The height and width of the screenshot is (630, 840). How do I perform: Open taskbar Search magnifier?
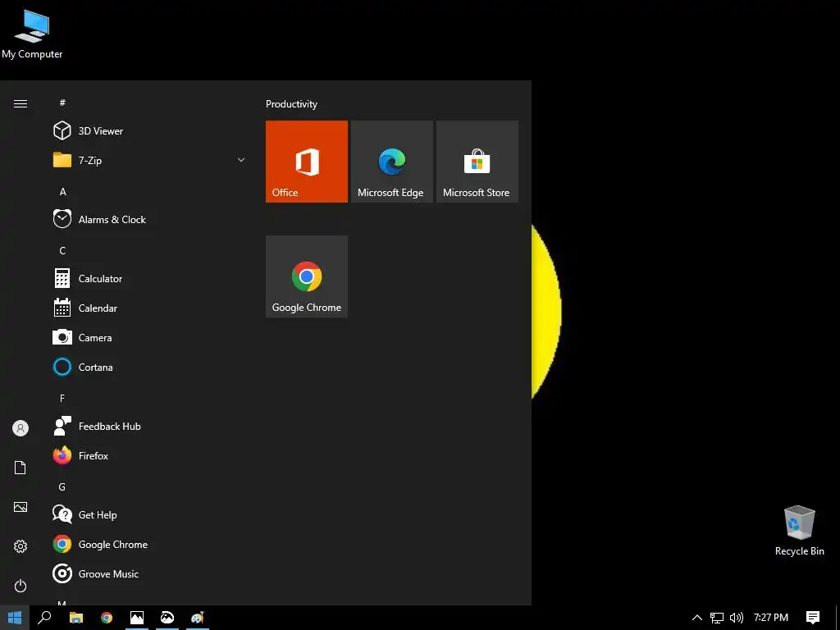(44, 618)
